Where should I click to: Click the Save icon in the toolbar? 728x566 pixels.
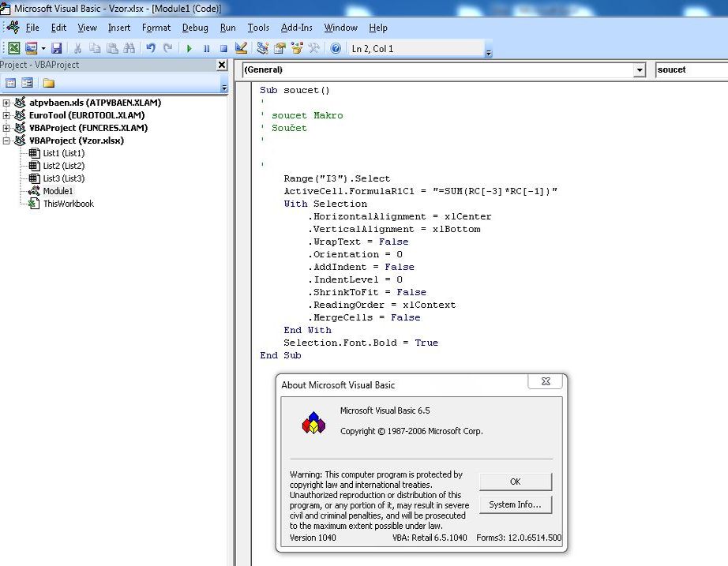coord(56,48)
